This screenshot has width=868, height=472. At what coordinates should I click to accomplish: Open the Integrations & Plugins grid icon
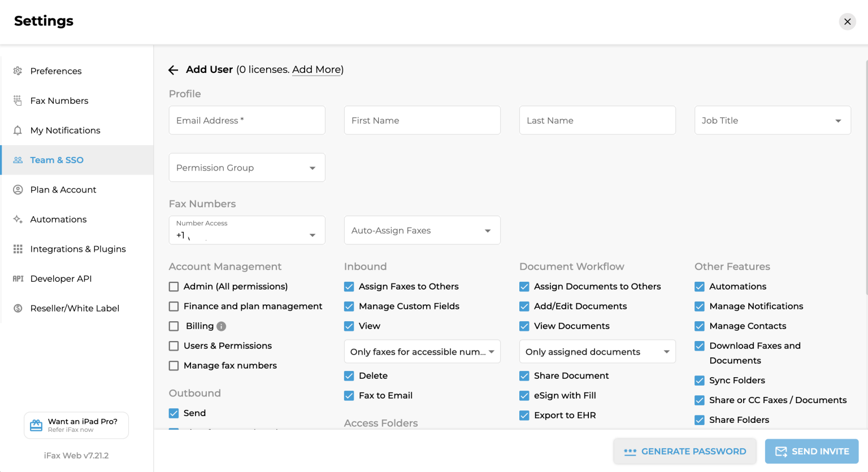[17, 249]
